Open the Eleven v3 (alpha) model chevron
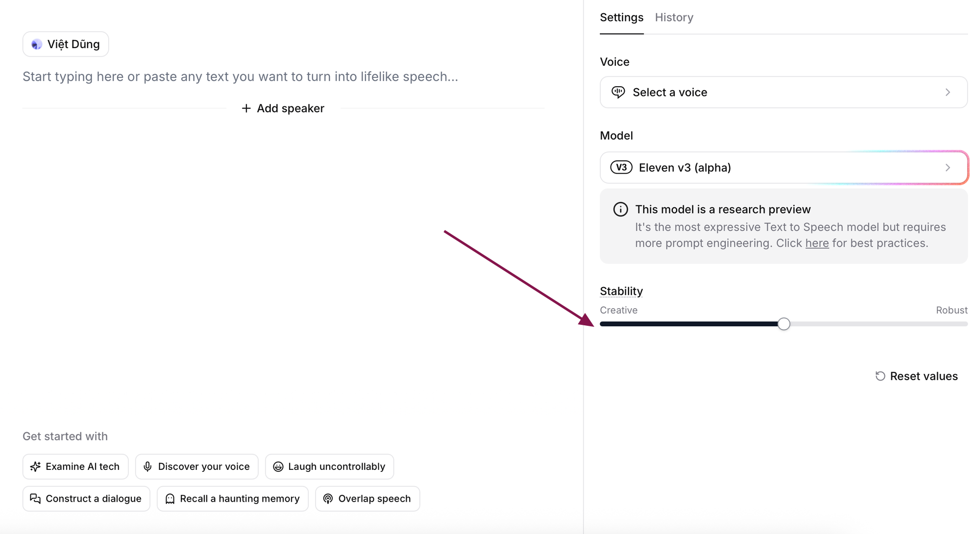The image size is (980, 534). [948, 168]
